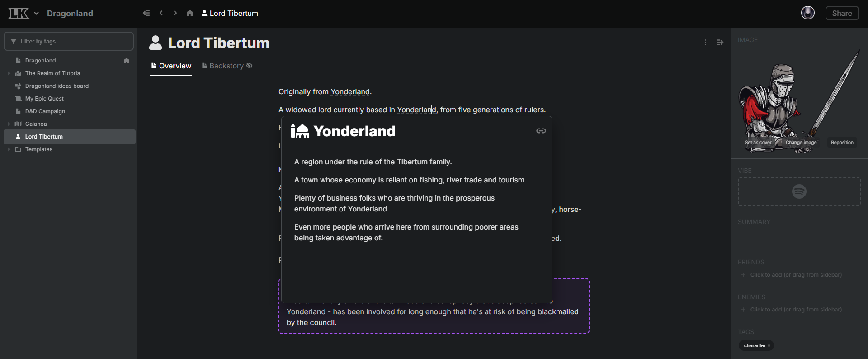
Task: Open D&D Campaign page
Action: 45,111
